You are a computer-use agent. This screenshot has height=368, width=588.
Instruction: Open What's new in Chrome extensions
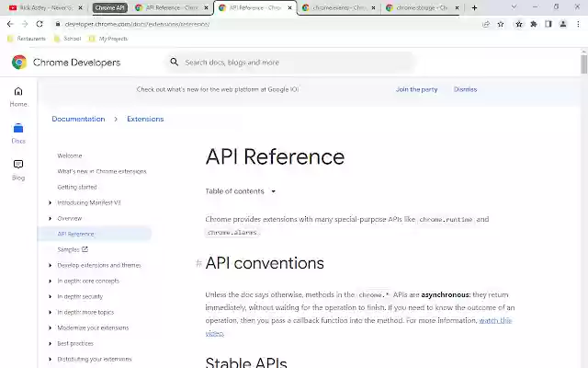(x=102, y=171)
